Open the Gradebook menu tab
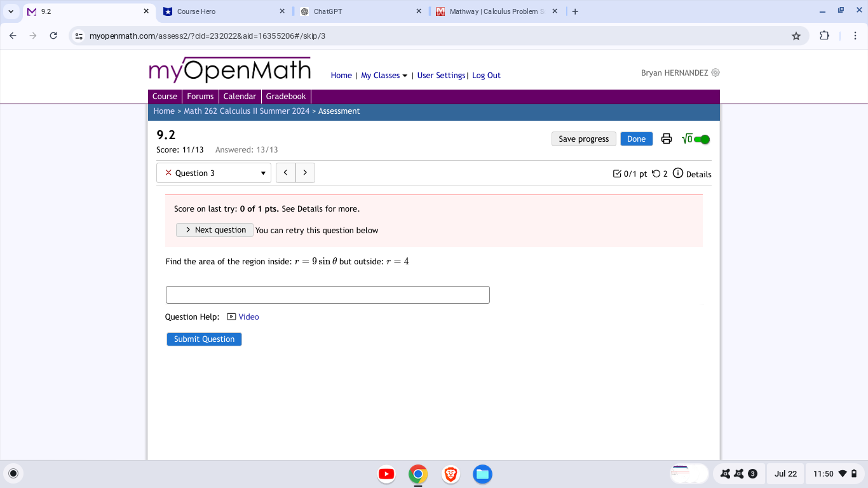This screenshot has height=488, width=868. click(286, 97)
